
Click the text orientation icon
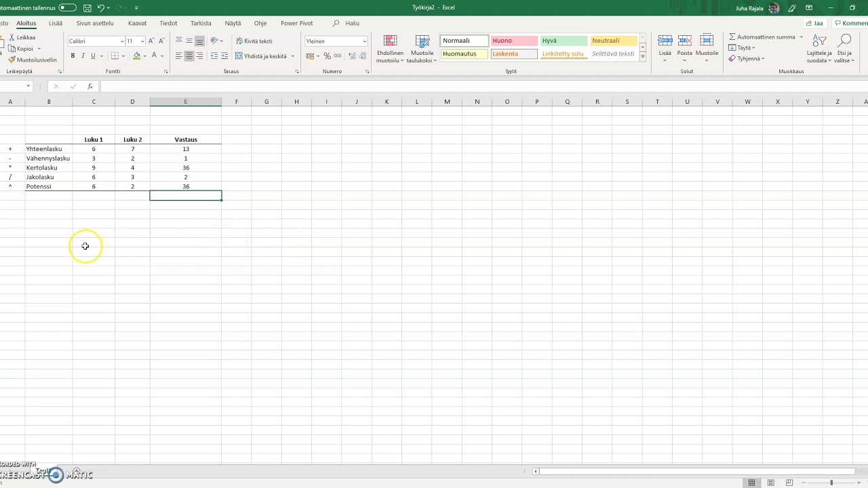tap(214, 41)
